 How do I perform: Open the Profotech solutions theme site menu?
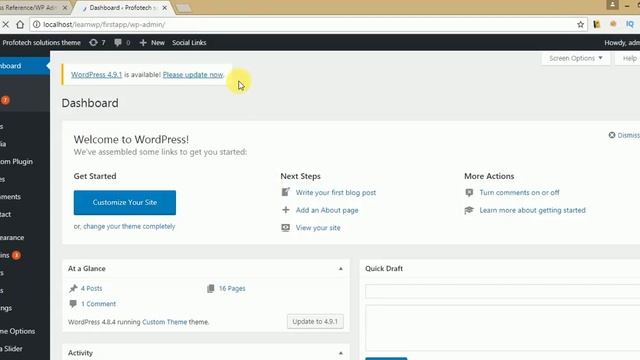41,42
